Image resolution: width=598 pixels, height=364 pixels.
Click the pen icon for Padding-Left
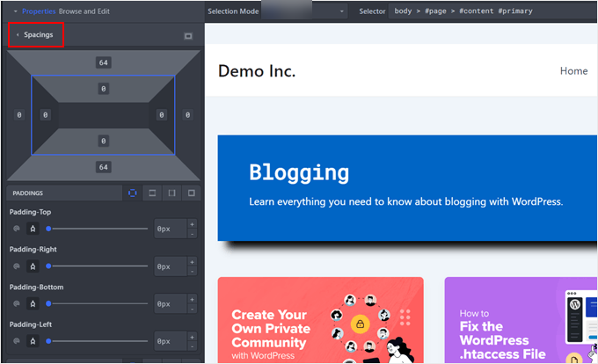coord(33,341)
